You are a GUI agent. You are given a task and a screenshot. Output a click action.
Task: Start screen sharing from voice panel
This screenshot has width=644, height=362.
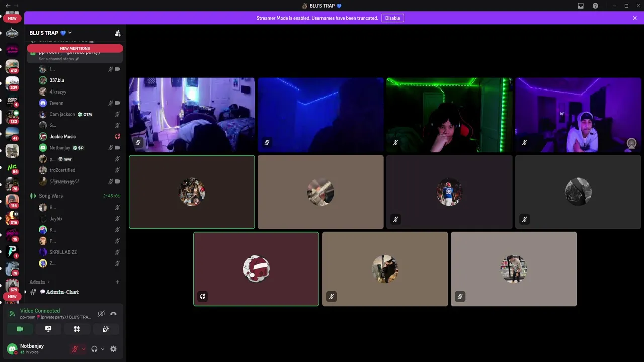pos(48,329)
